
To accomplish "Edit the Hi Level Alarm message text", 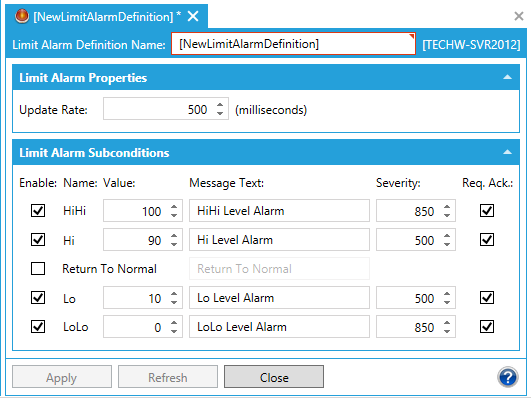I will (x=279, y=240).
